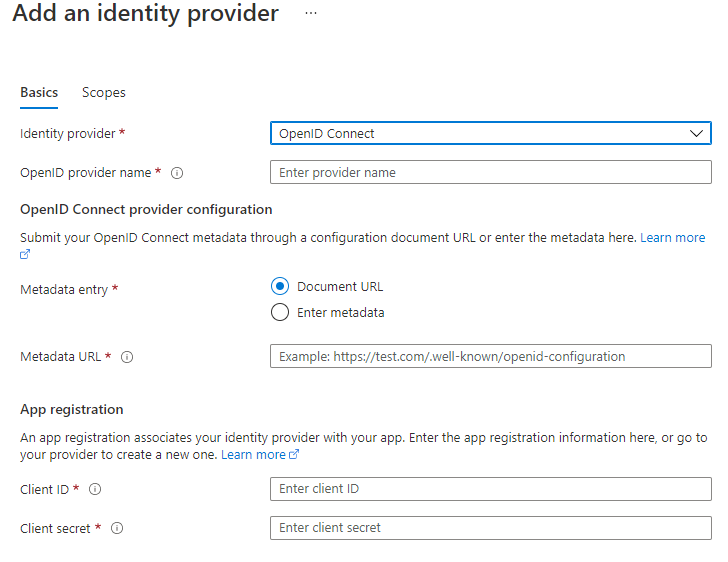Image resolution: width=728 pixels, height=562 pixels.
Task: Click into the Metadata URL text box
Action: (x=490, y=357)
